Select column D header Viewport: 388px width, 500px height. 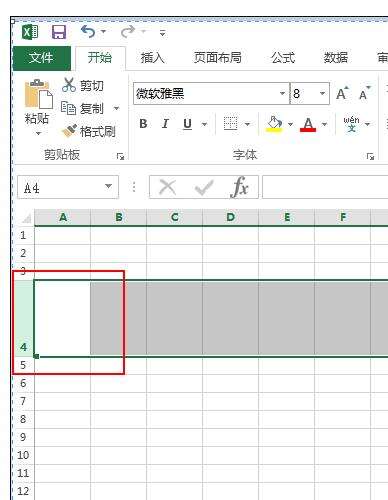click(x=231, y=218)
